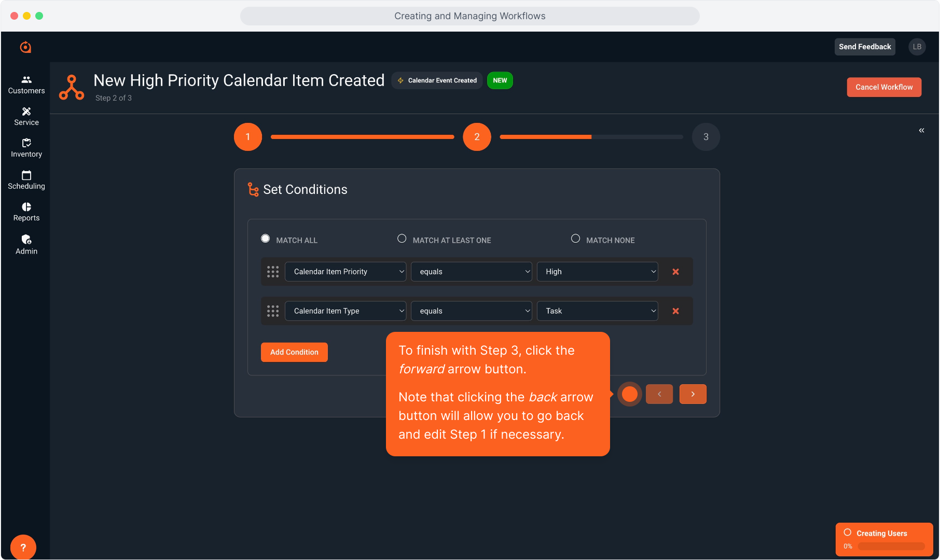This screenshot has height=560, width=940.
Task: Open the help question mark button
Action: (23, 547)
